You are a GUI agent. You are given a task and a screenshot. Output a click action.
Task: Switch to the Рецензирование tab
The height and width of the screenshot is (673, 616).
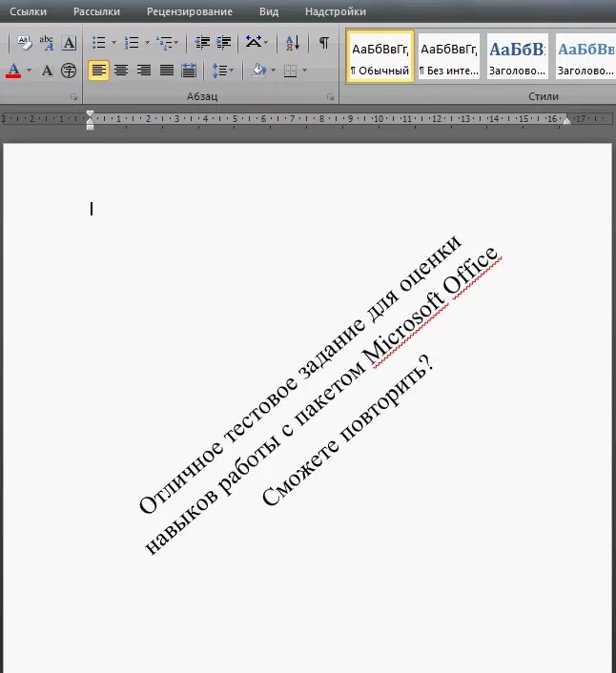(x=190, y=11)
